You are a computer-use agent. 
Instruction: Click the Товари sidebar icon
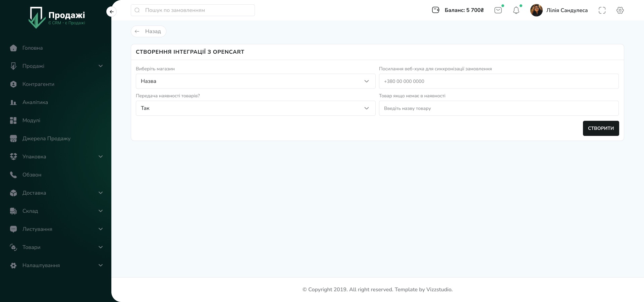[13, 247]
